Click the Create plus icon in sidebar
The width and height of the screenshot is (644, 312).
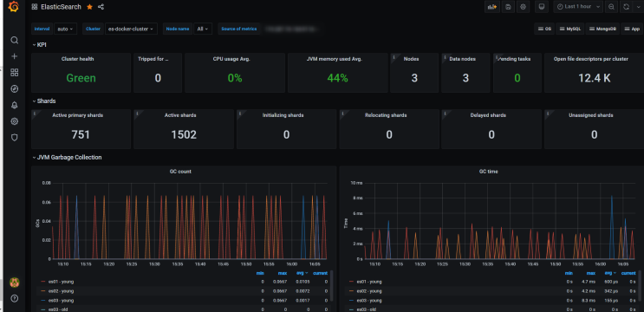(x=15, y=56)
